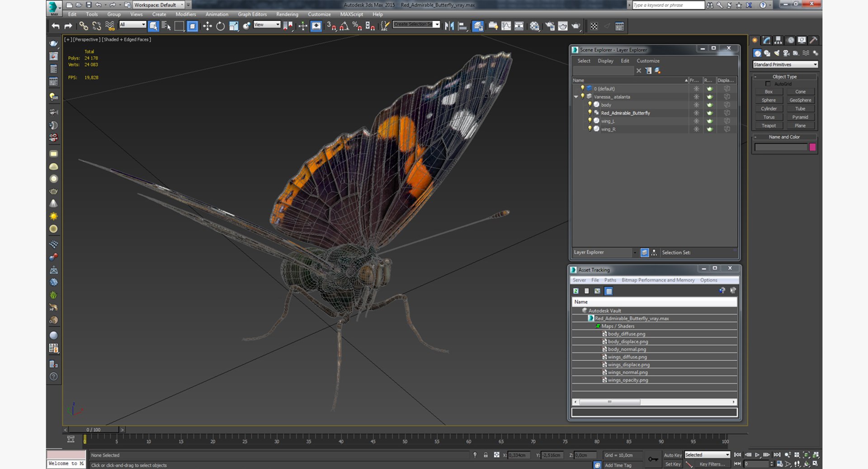Select Shapes category in Create panel
Screen dimensions: 868x469
767,53
